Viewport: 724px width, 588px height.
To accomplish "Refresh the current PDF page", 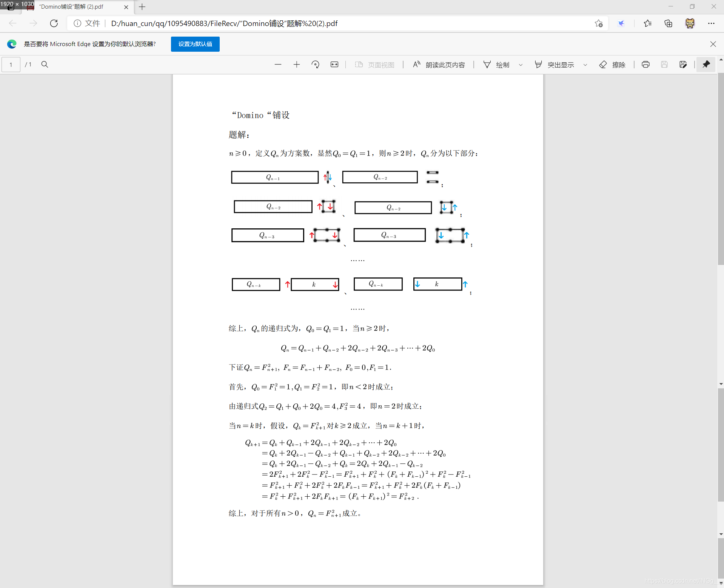I will point(54,23).
